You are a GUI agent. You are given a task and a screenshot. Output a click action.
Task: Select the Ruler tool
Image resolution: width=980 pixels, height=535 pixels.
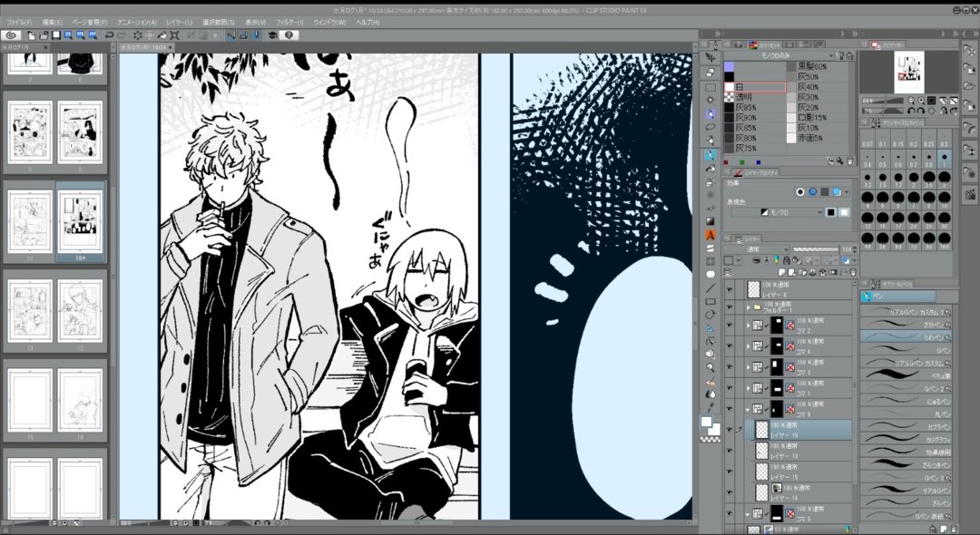[x=710, y=328]
